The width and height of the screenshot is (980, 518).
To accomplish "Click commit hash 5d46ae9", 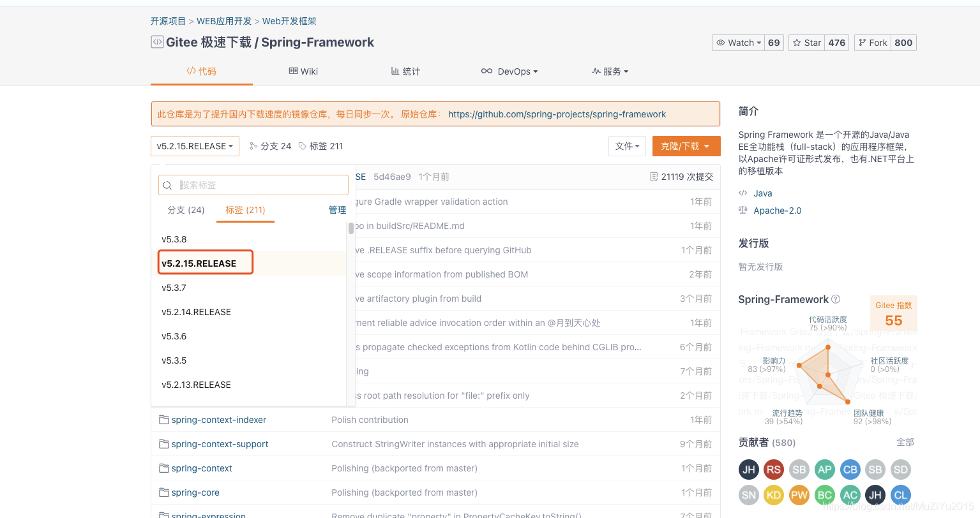I will click(x=392, y=177).
